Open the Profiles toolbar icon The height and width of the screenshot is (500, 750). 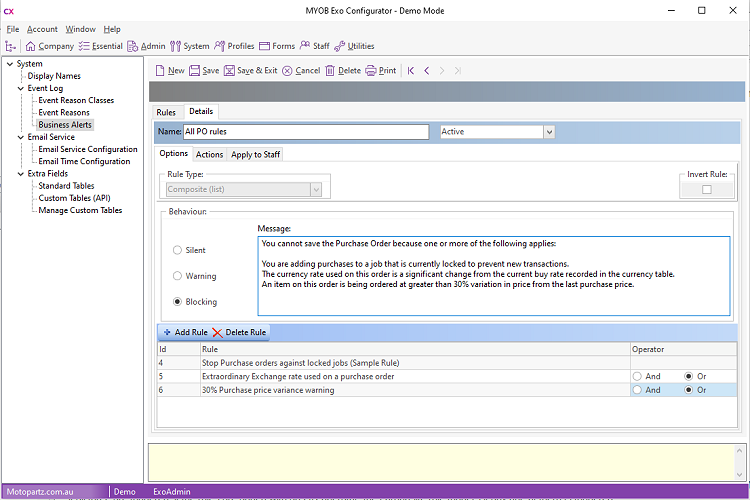[220, 46]
